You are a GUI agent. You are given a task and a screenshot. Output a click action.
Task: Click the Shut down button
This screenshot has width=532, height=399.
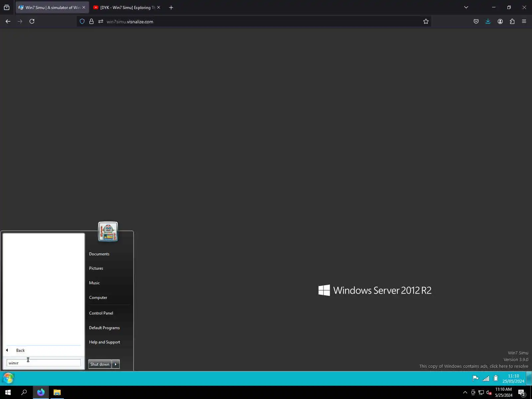pos(100,364)
